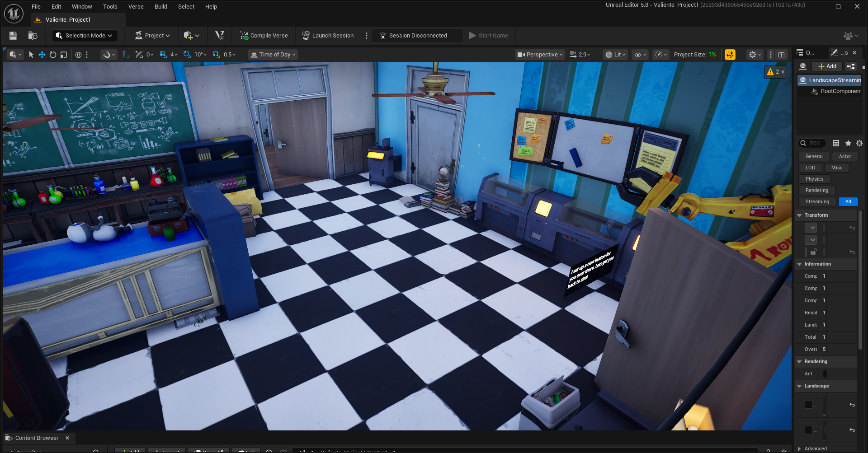Open the Time of Day dropdown

(273, 55)
